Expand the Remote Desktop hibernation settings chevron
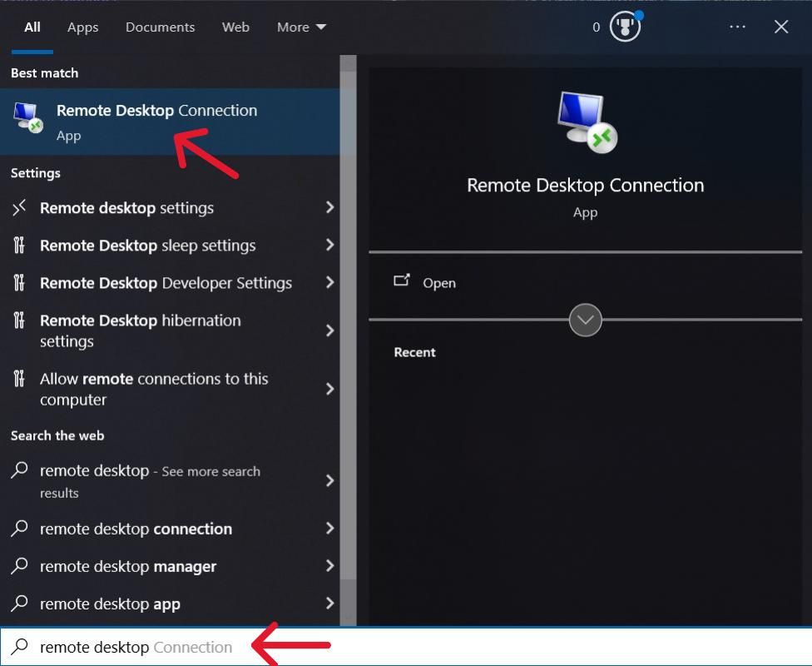 pyautogui.click(x=329, y=331)
